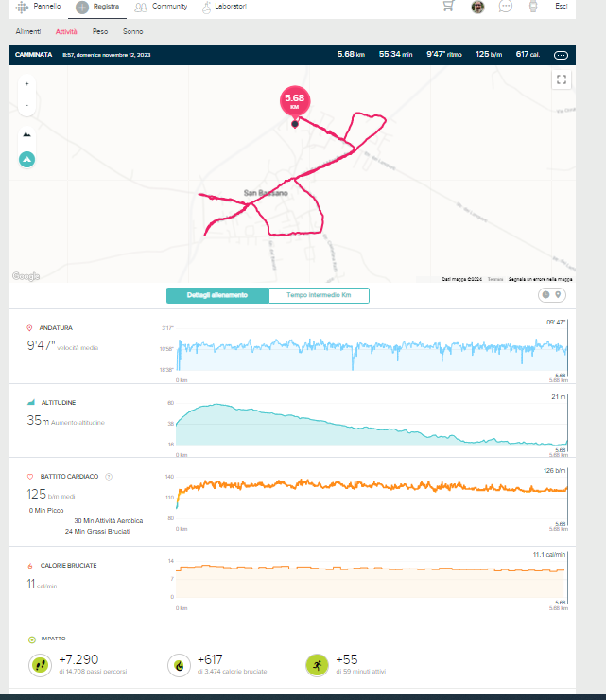Image resolution: width=606 pixels, height=700 pixels.
Task: Click the '+617' calories impact value
Action: 210,659
